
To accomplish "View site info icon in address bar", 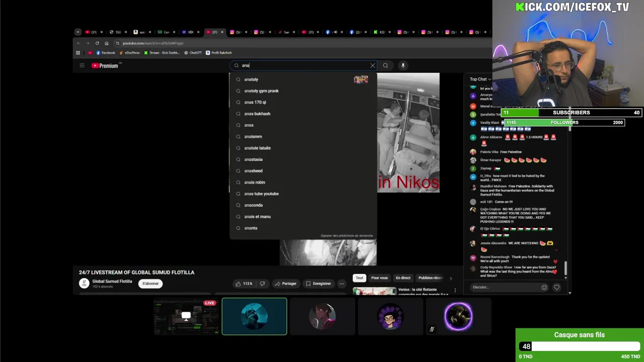I will pos(117,43).
